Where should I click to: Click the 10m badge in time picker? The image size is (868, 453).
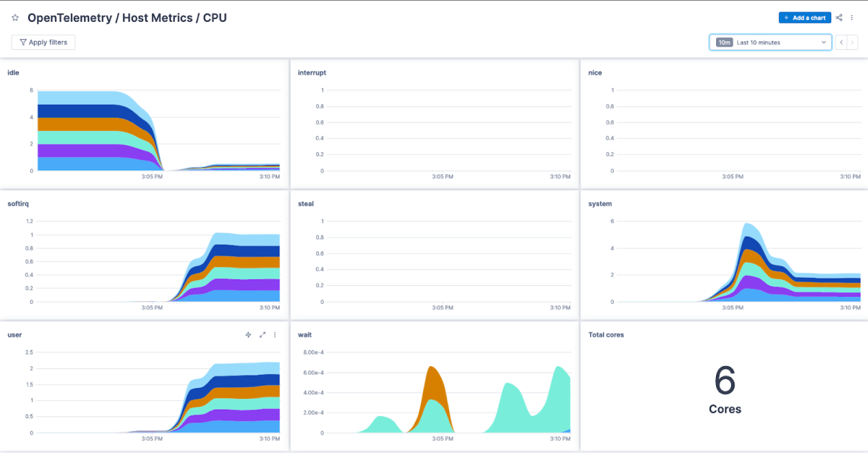pos(724,43)
